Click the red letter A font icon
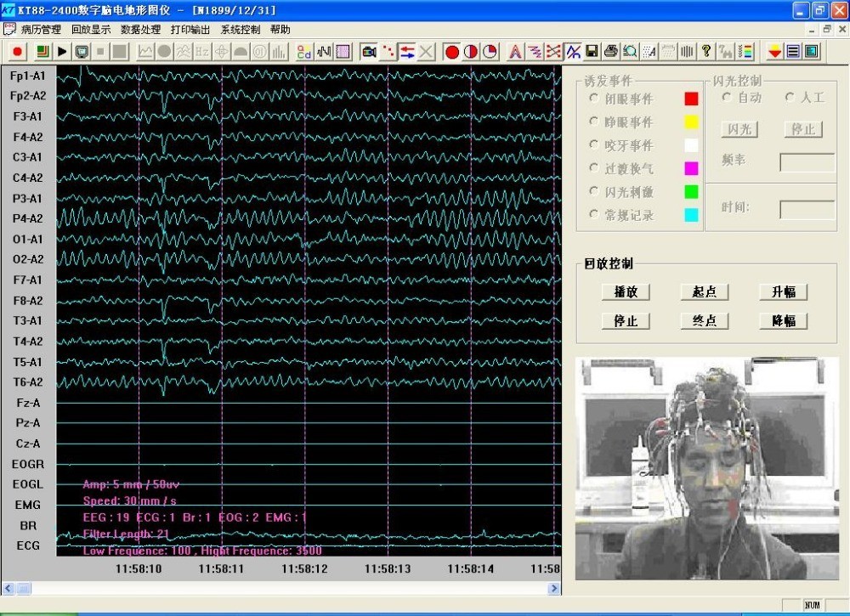The height and width of the screenshot is (616, 850). [x=516, y=51]
